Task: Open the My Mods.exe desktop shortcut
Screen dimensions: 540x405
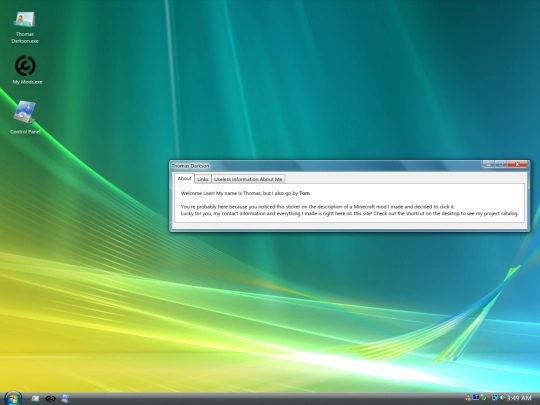Action: point(27,70)
